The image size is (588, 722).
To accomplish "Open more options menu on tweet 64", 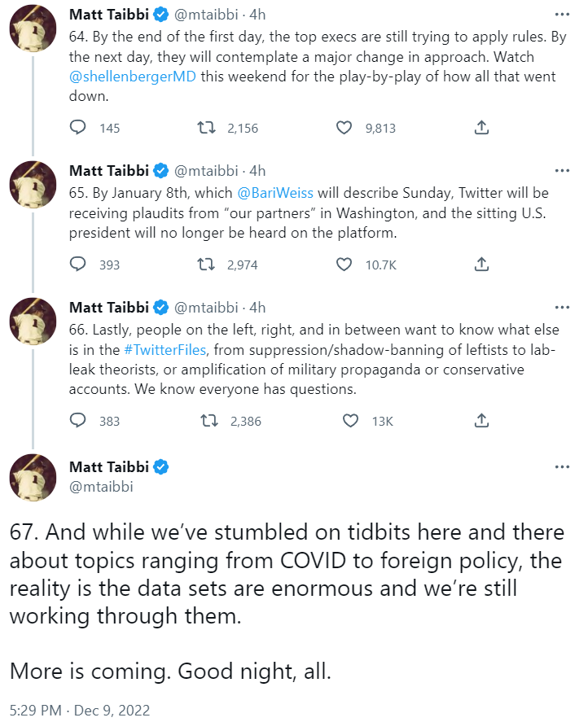I will tap(562, 15).
